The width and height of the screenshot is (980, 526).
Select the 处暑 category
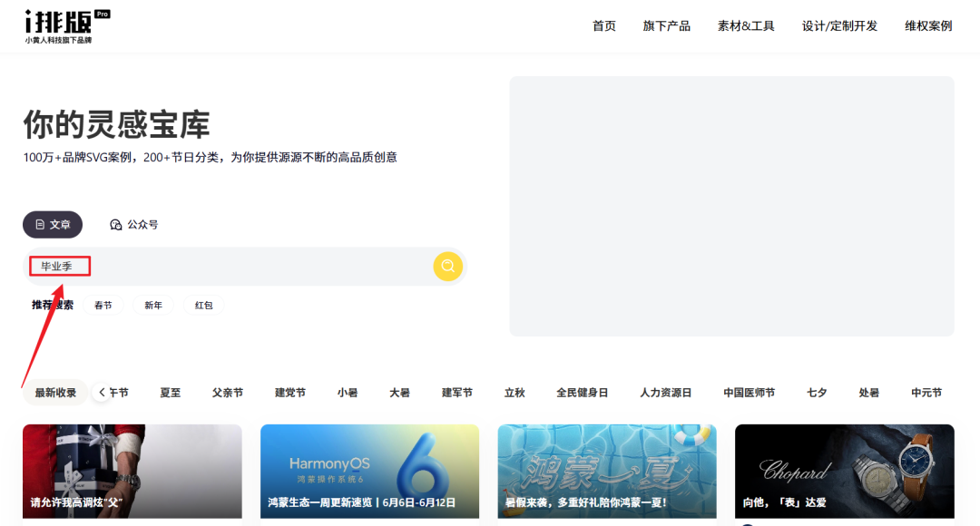tap(868, 393)
